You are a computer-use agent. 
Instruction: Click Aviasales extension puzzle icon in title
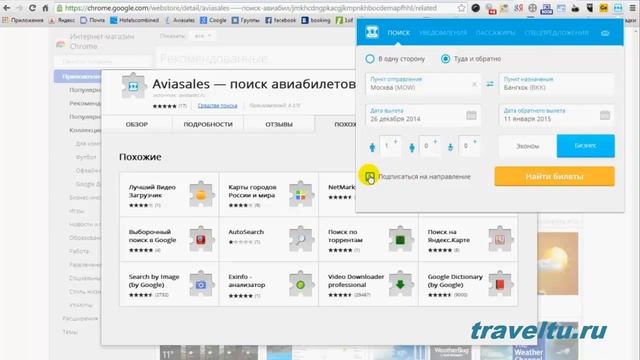(133, 86)
